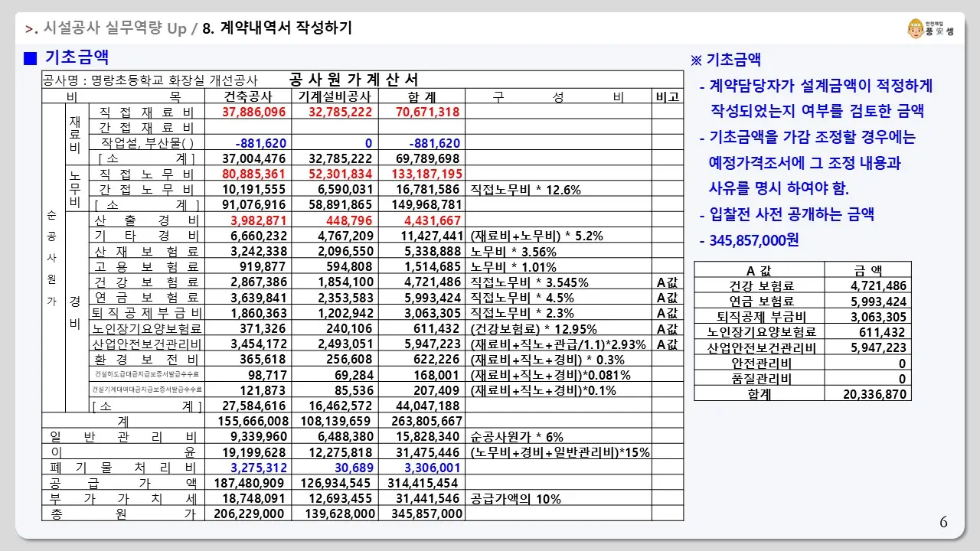Select the '안전관리비' row in the A값 table

[x=802, y=363]
